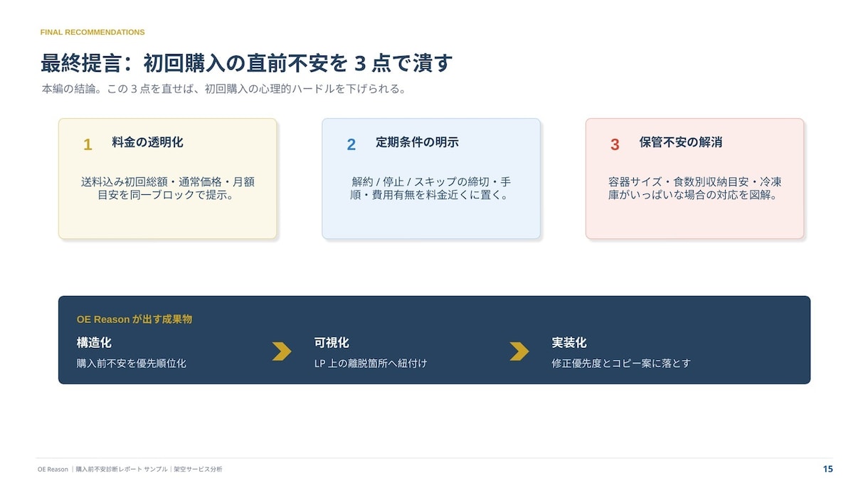Click the label OE Reason が出す成果物
Screen dimensions: 868x488
(134, 319)
